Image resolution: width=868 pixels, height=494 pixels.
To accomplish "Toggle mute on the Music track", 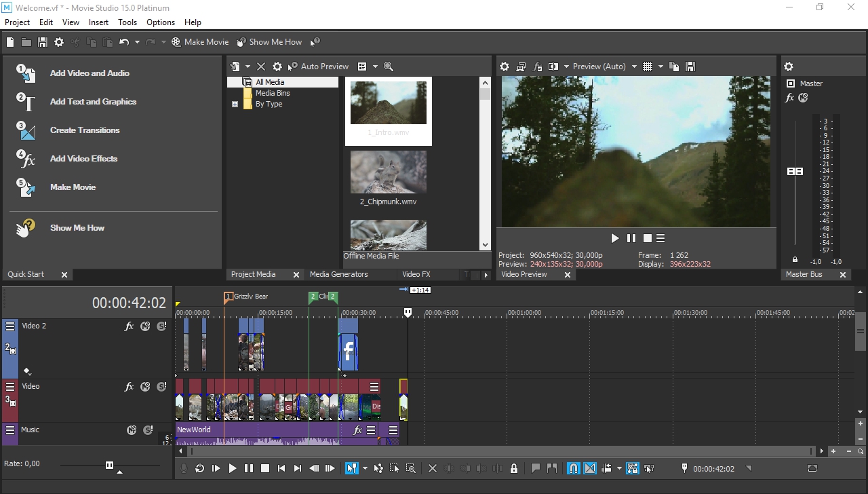I will point(132,430).
